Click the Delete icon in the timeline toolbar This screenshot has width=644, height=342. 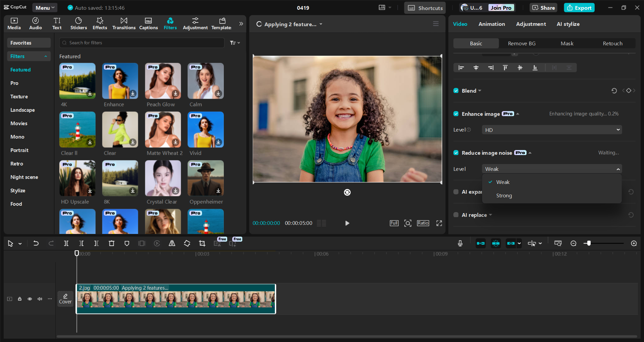tap(111, 243)
